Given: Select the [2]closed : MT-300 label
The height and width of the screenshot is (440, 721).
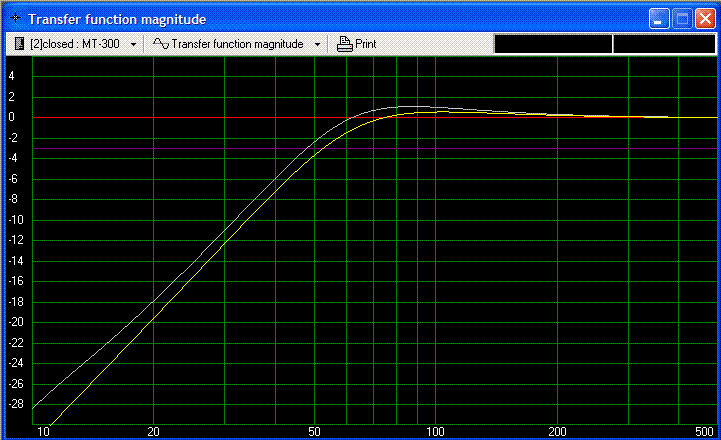Looking at the screenshot, I should point(74,44).
